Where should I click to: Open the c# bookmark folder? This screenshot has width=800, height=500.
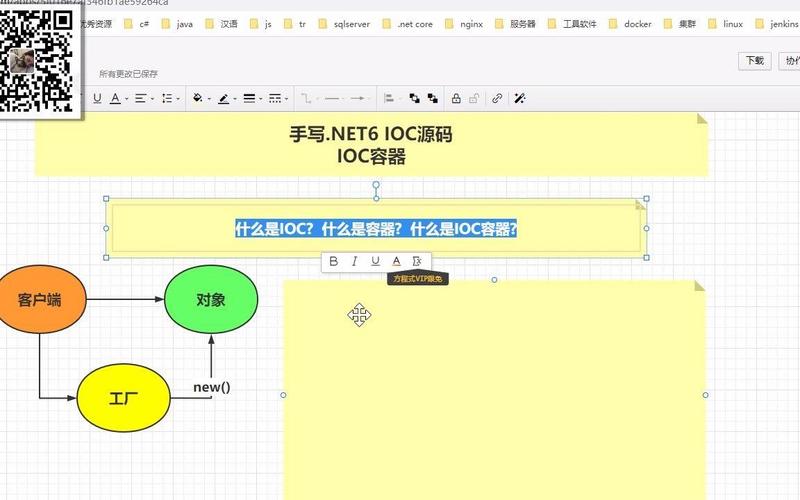pyautogui.click(x=137, y=24)
